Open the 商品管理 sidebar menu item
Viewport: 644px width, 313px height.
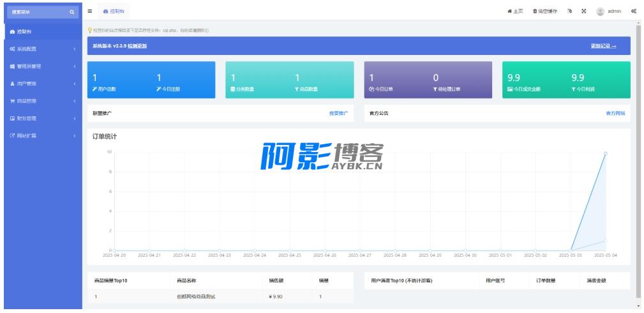click(x=43, y=101)
